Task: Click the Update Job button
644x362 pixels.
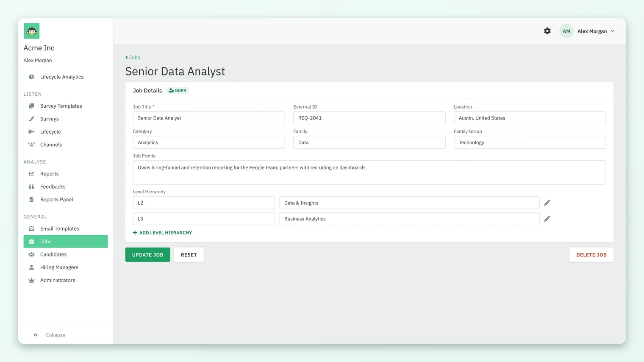Action: [x=148, y=255]
